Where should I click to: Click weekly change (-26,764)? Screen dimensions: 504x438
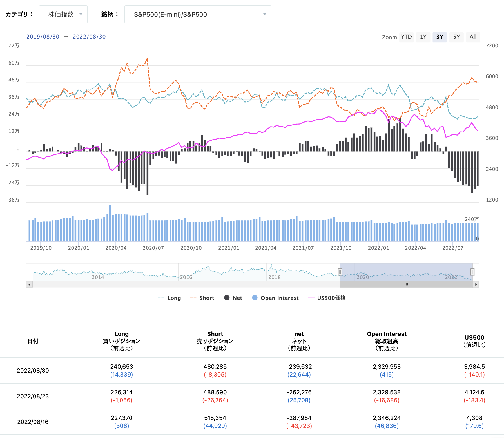(215, 400)
